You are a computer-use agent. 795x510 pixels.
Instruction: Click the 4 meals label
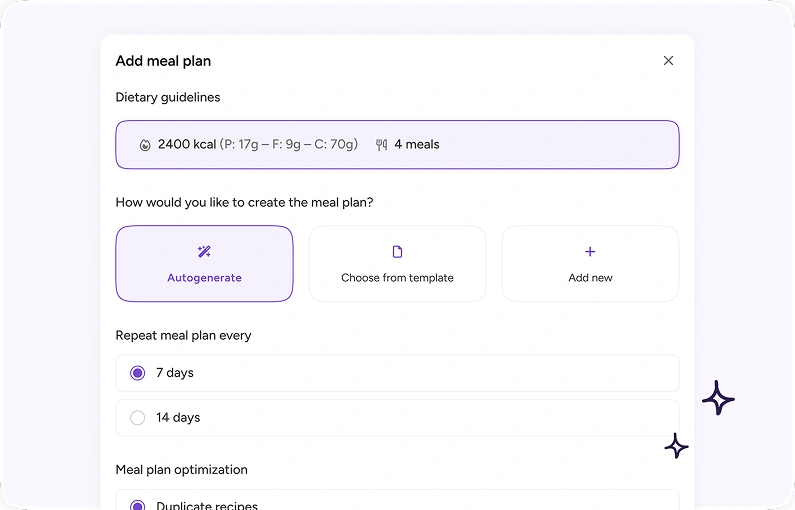point(417,144)
